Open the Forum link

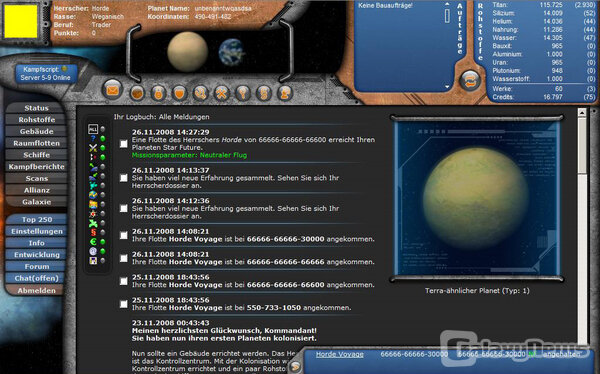(36, 266)
